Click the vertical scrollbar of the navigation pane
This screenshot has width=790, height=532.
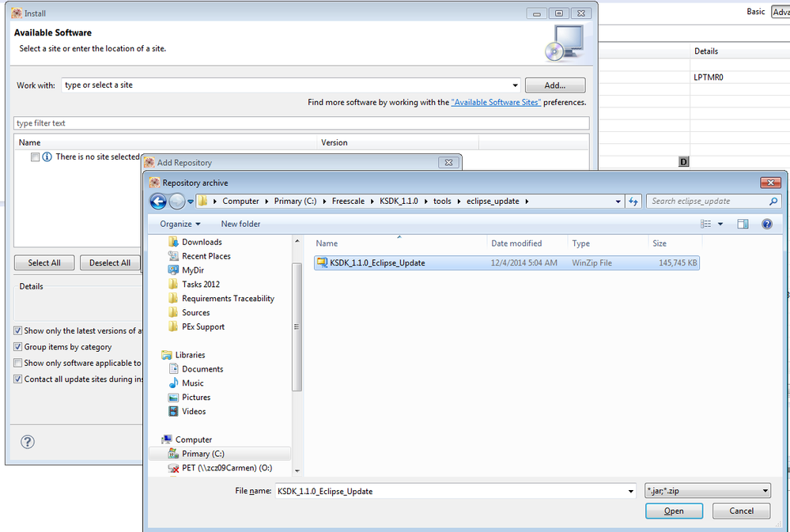pyautogui.click(x=297, y=326)
